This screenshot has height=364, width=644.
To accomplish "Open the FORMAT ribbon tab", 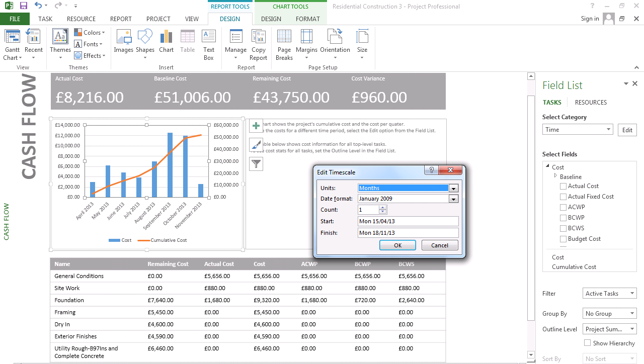I will (x=307, y=19).
